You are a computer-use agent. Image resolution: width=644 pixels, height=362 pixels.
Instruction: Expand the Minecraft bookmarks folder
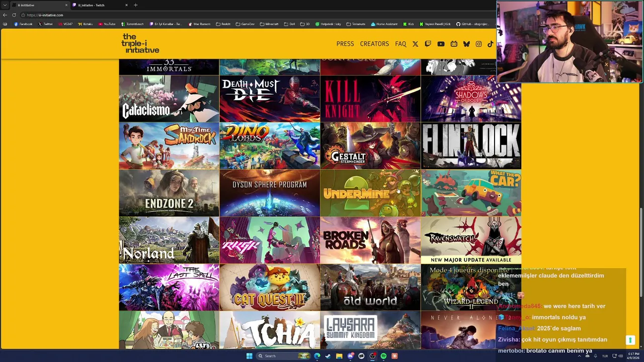click(269, 24)
